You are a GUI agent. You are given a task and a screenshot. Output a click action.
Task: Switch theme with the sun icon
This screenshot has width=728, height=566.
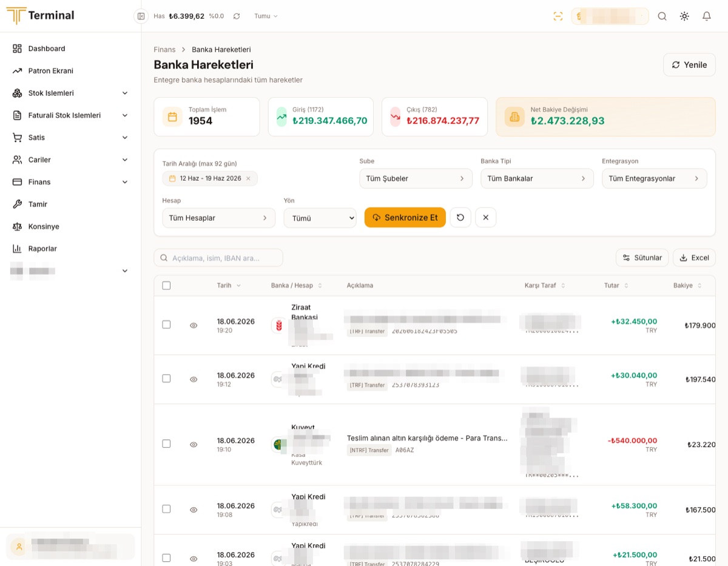coord(684,16)
